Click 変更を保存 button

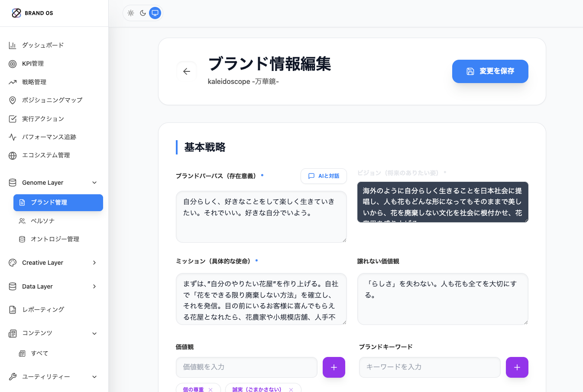point(490,71)
